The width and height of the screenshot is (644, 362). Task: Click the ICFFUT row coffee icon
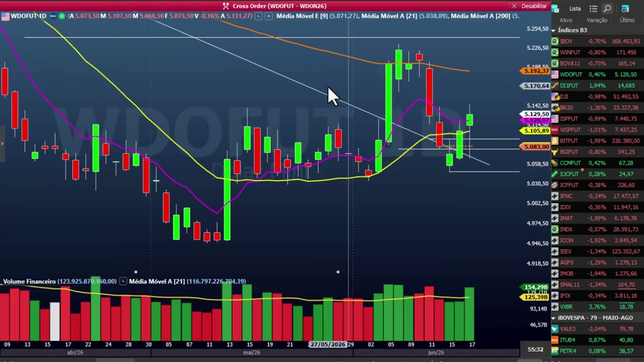[554, 185]
